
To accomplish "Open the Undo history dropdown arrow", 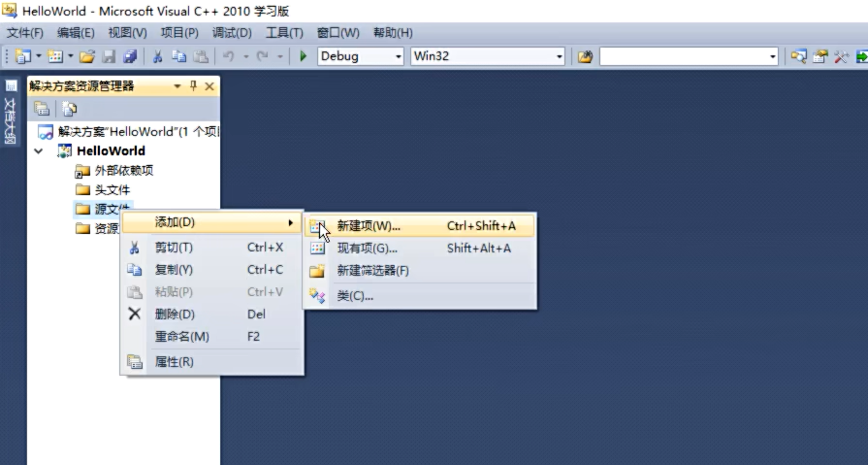I will point(245,56).
